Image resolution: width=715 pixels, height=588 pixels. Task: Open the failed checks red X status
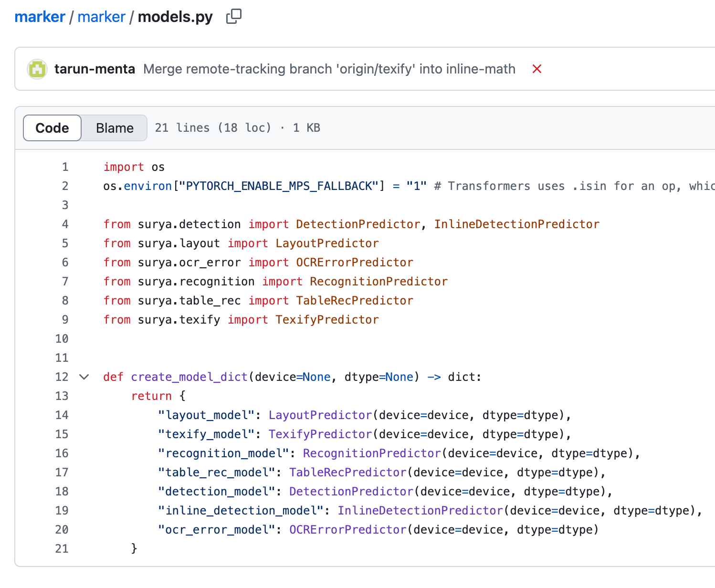[x=536, y=69]
